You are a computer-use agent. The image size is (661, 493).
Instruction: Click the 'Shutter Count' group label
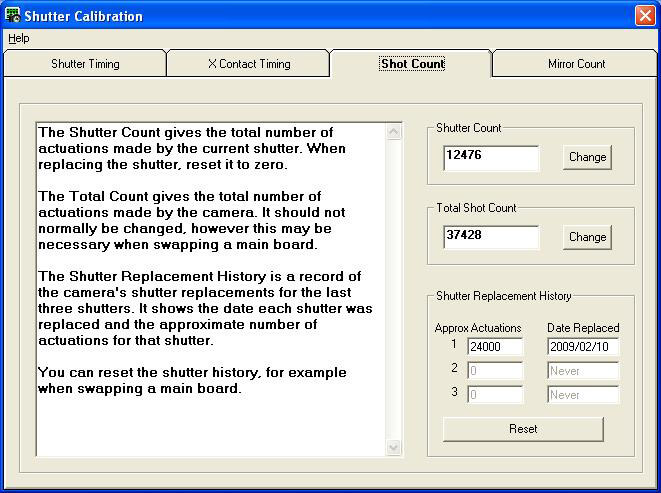coord(468,128)
